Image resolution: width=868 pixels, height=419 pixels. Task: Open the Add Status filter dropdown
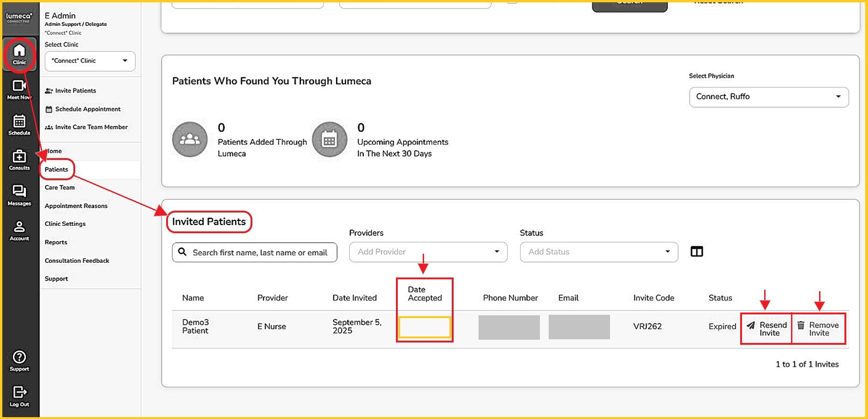coord(599,252)
